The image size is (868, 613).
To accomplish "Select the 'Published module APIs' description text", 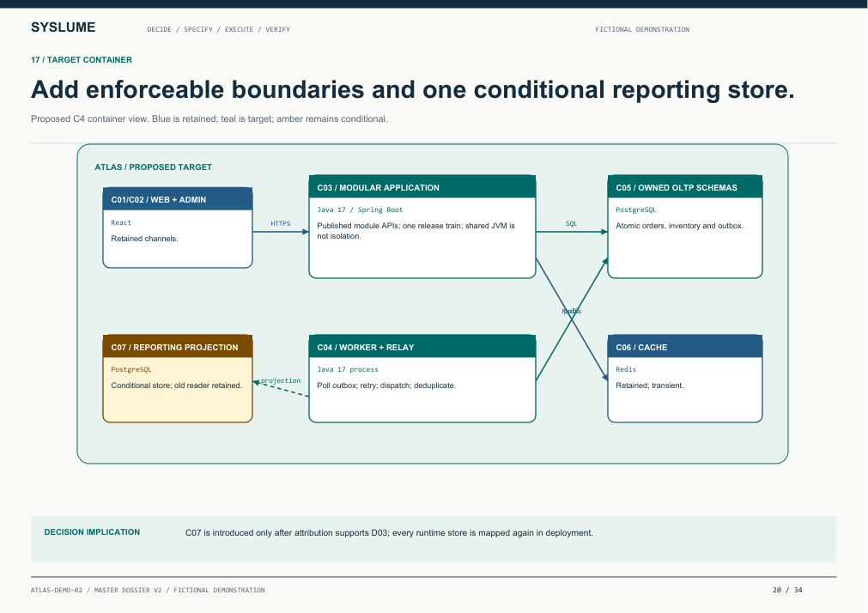I will [416, 231].
